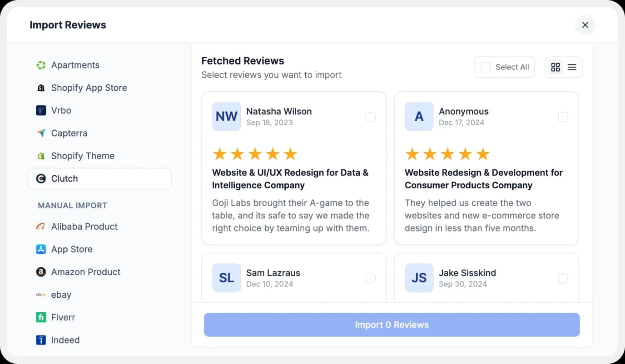625x364 pixels.
Task: Check the Select All checkbox
Action: pos(486,67)
